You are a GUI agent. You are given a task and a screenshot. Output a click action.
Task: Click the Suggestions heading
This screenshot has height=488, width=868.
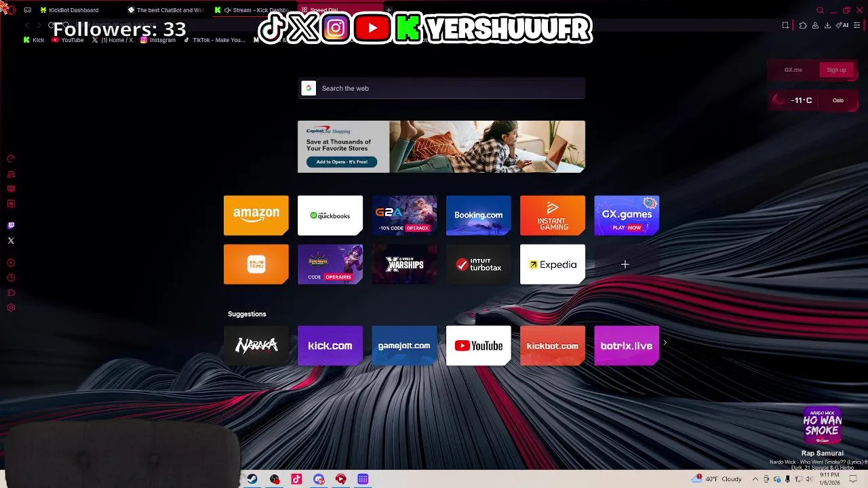click(x=247, y=314)
